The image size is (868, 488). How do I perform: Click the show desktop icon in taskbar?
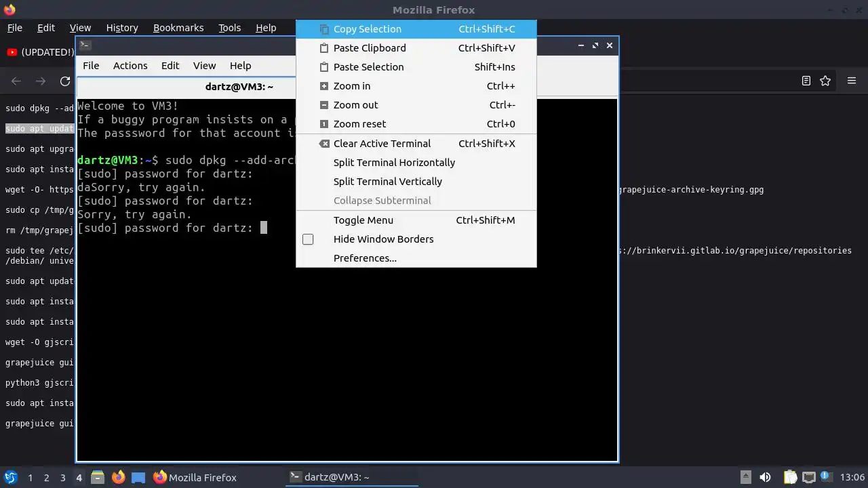coord(138,477)
